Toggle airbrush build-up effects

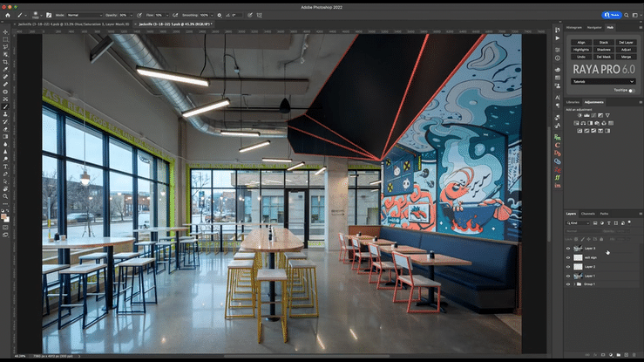point(175,15)
